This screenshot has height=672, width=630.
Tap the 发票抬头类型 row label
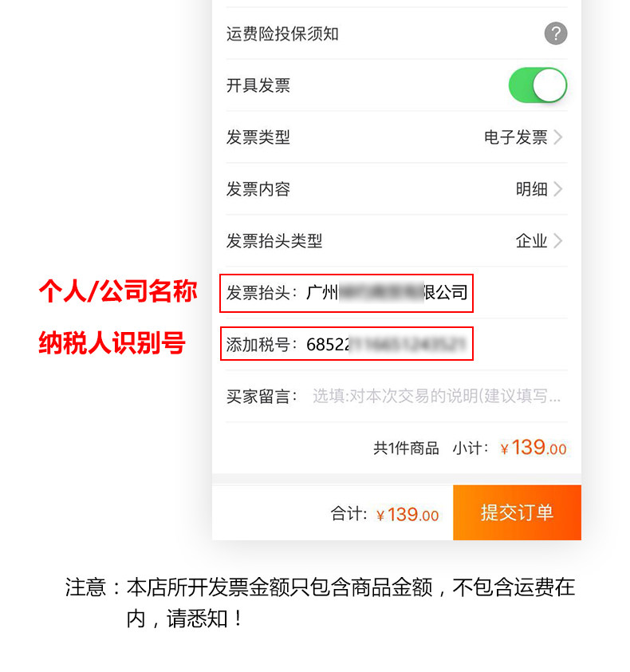274,241
